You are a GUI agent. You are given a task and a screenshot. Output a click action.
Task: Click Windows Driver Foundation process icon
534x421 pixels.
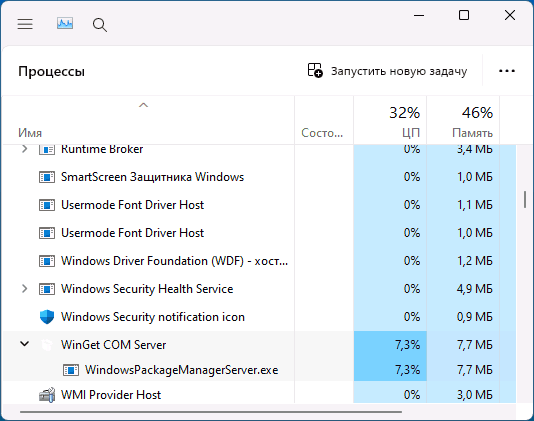(x=47, y=261)
